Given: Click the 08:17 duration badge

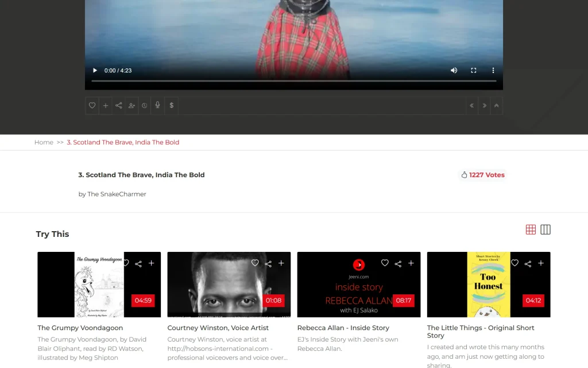Looking at the screenshot, I should click(404, 300).
